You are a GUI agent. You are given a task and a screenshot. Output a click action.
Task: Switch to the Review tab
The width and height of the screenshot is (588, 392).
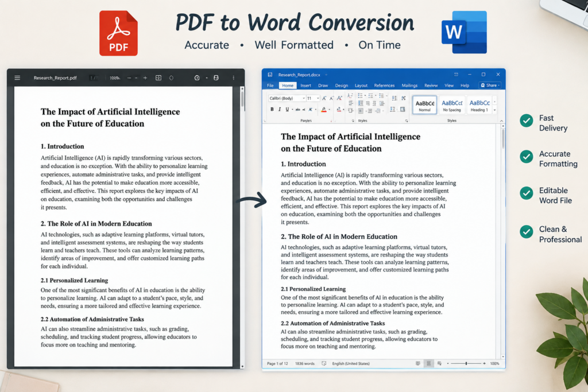point(431,86)
